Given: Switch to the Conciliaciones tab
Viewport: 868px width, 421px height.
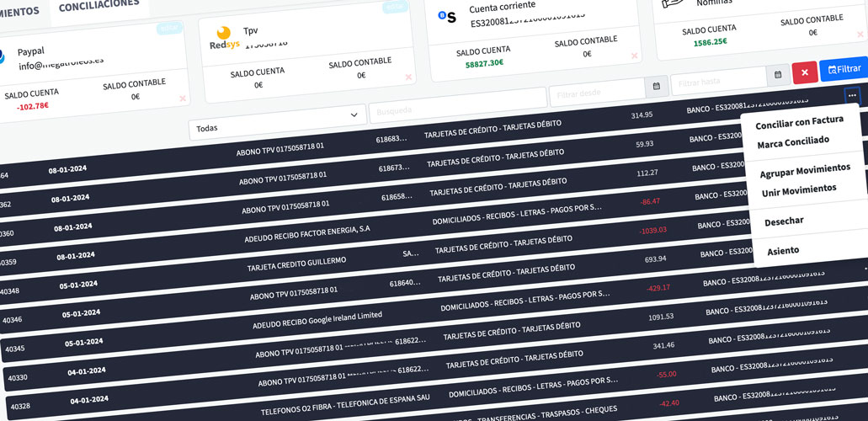Looking at the screenshot, I should pyautogui.click(x=99, y=4).
